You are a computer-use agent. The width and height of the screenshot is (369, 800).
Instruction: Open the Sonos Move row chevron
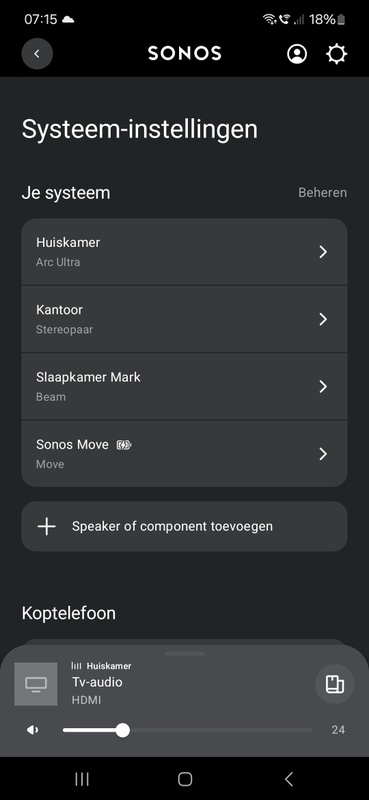323,454
